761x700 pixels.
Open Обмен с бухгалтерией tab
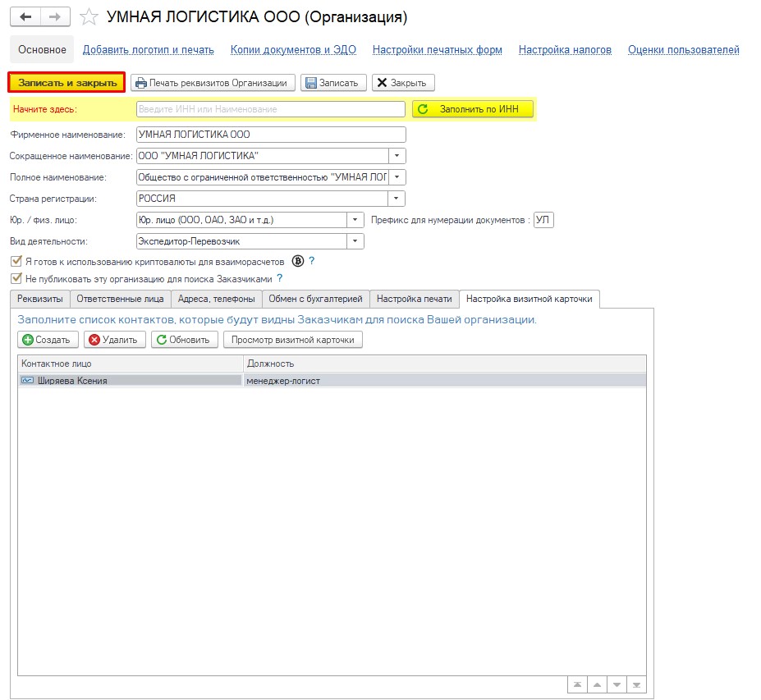[x=315, y=299]
